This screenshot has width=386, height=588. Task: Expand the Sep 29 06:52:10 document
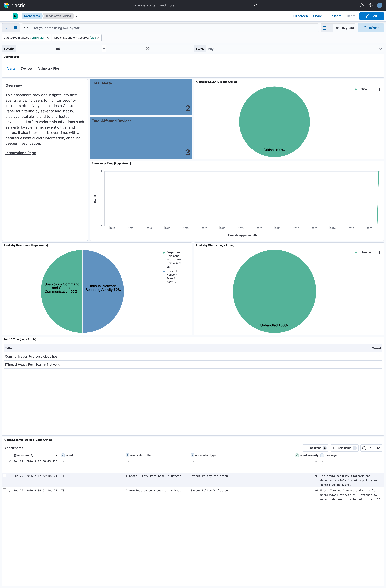(10, 490)
